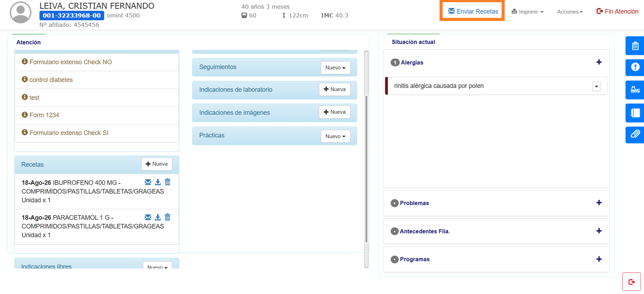
Task: Add a new Antecedentes Flia. entry
Action: (x=599, y=231)
